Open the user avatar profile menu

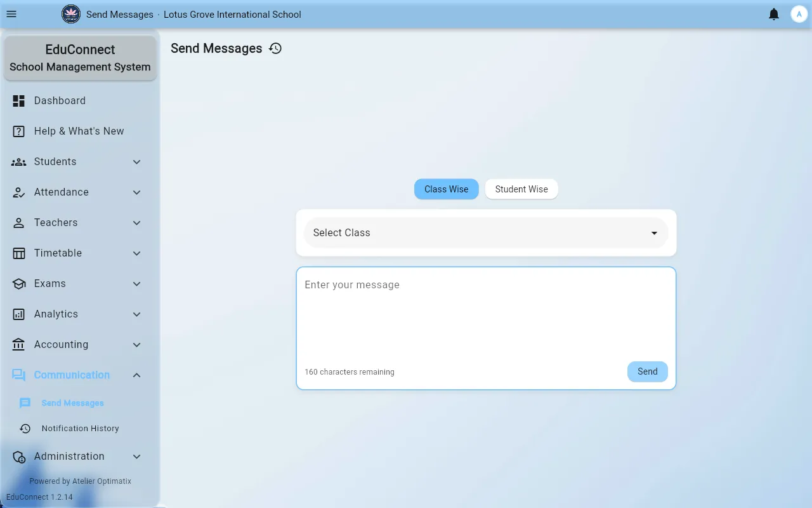(799, 14)
